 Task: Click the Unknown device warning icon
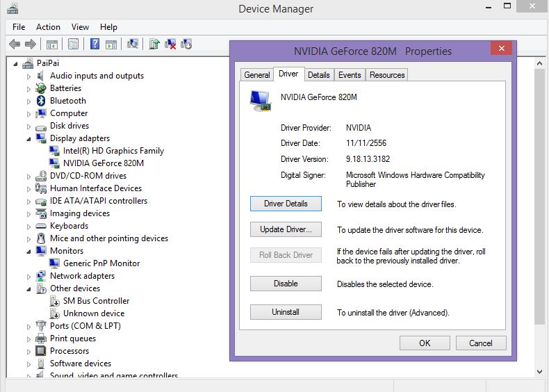[54, 313]
